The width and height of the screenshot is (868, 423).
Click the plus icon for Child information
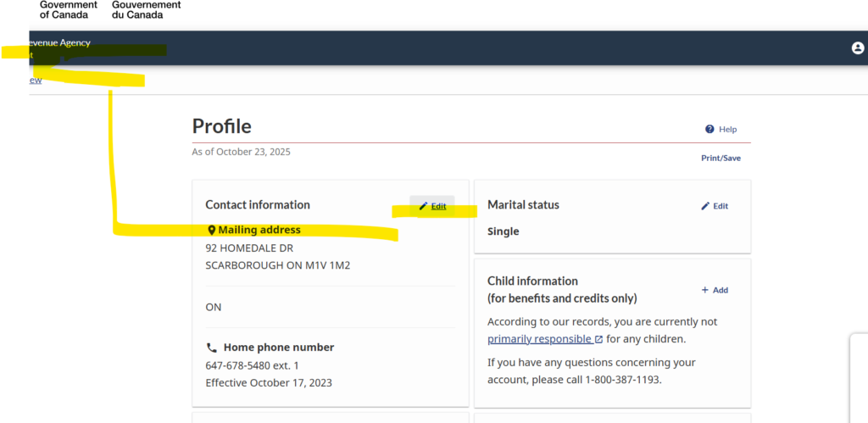click(x=704, y=290)
